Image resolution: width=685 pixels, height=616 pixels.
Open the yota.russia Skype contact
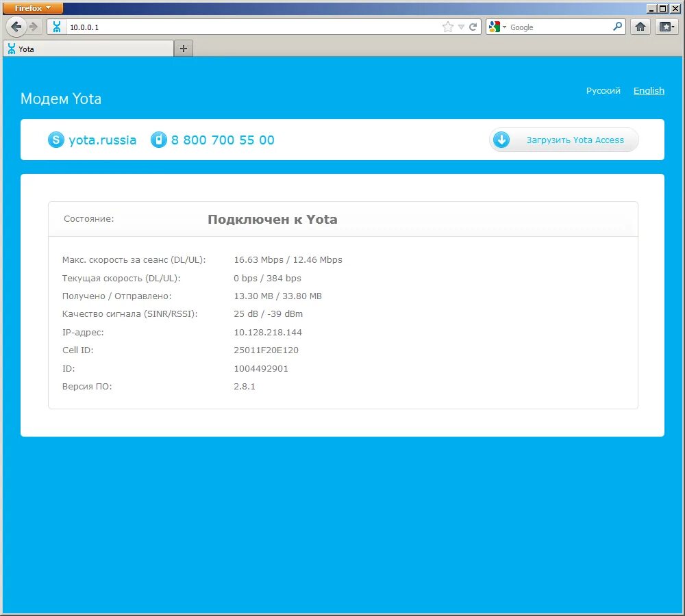[x=103, y=140]
